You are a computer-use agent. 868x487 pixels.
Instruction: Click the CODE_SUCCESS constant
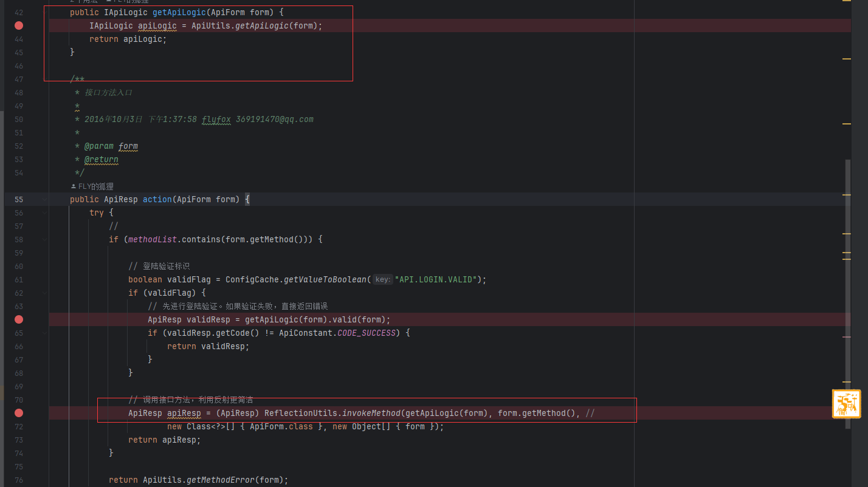coord(367,333)
